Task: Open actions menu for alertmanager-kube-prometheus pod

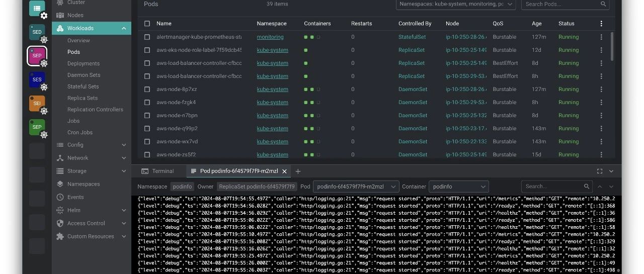Action: [601, 37]
